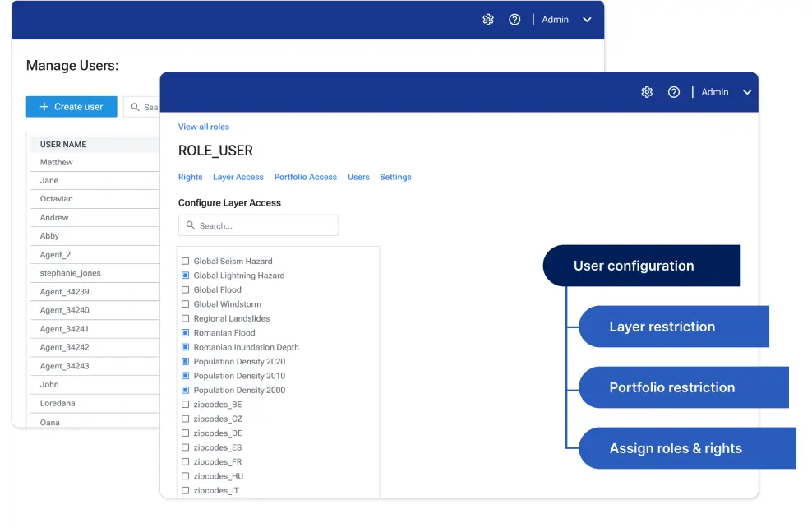Switch to the Users tab

[358, 177]
